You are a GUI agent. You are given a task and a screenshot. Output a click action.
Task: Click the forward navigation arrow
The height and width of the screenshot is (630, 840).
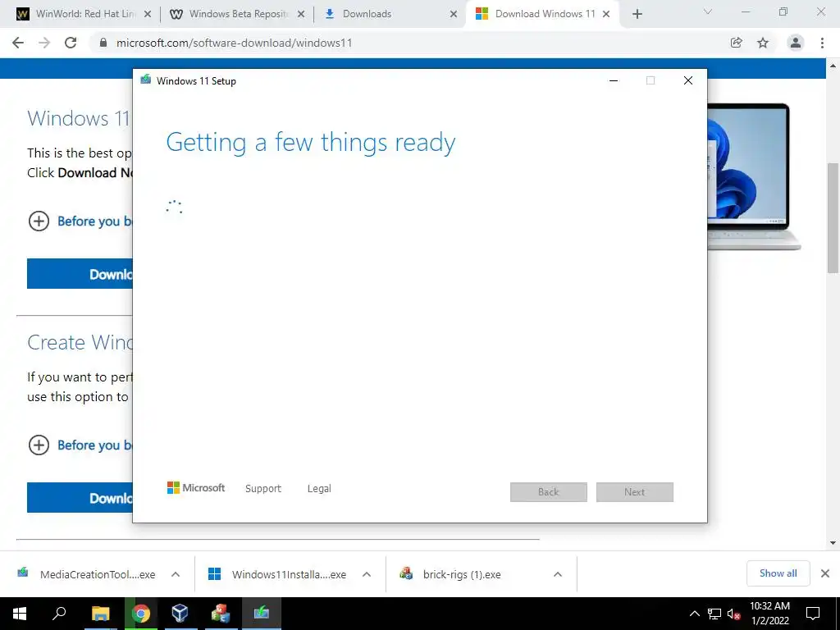[44, 43]
